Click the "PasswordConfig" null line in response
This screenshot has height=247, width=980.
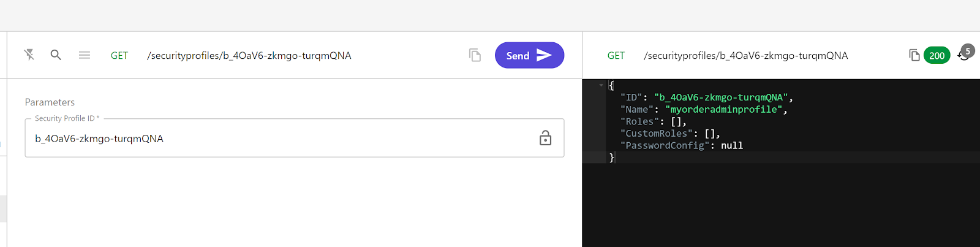pos(682,145)
